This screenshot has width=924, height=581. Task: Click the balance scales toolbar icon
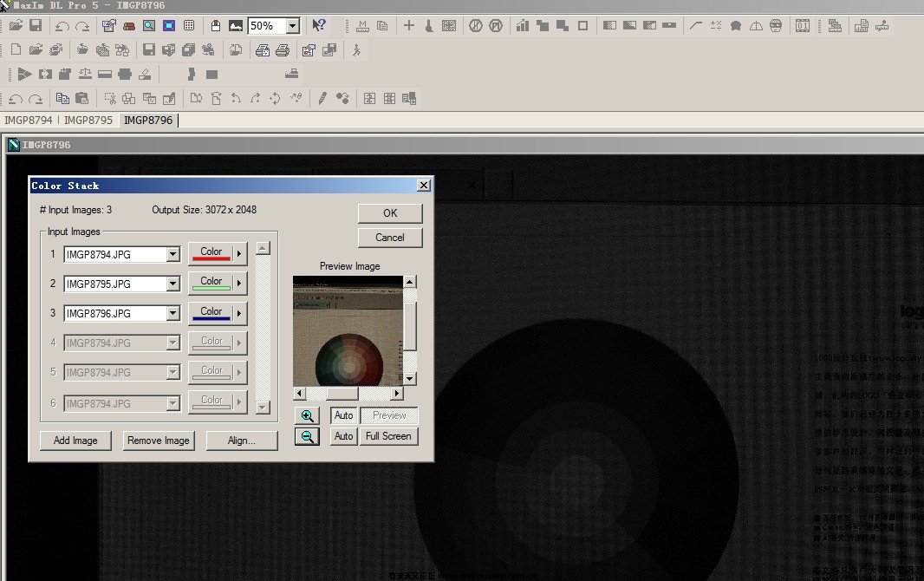coord(85,75)
